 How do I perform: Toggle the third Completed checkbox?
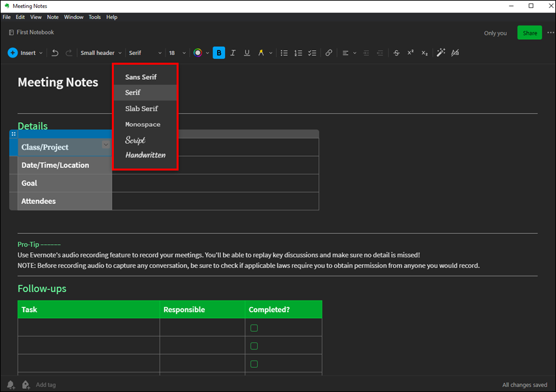(254, 364)
